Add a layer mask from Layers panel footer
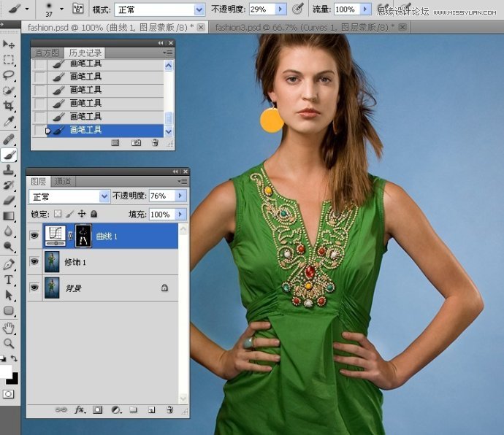Image resolution: width=504 pixels, height=435 pixels. tap(97, 410)
